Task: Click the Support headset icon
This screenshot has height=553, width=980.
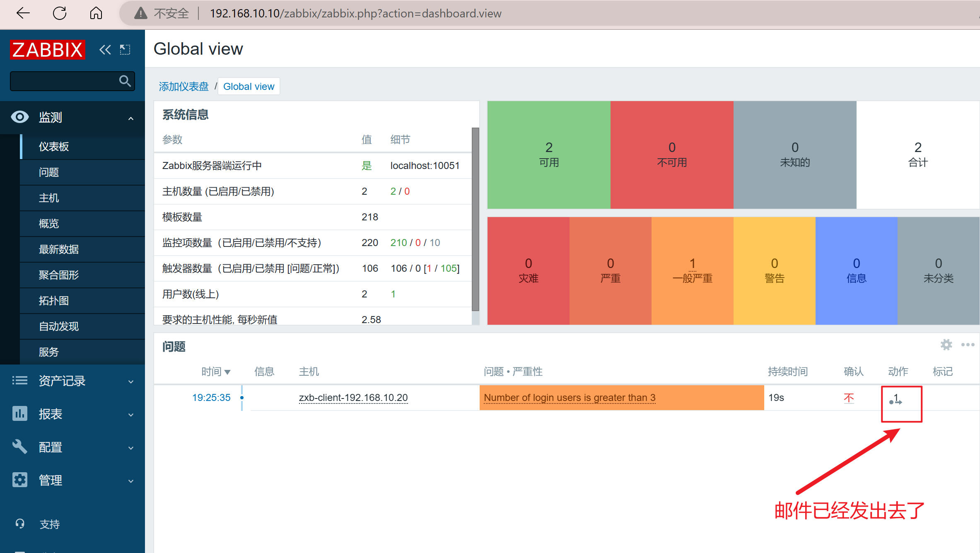Action: pyautogui.click(x=19, y=524)
